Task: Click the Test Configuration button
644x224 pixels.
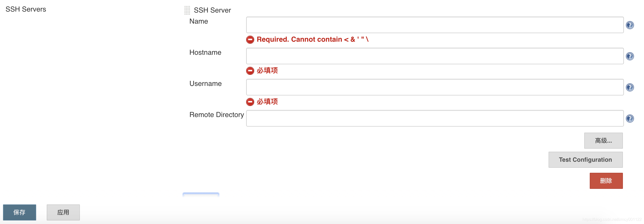Action: (585, 160)
